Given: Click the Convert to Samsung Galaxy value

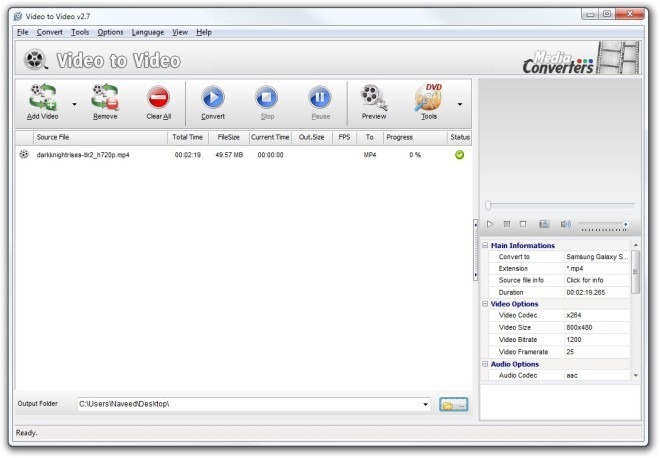Looking at the screenshot, I should coord(597,257).
